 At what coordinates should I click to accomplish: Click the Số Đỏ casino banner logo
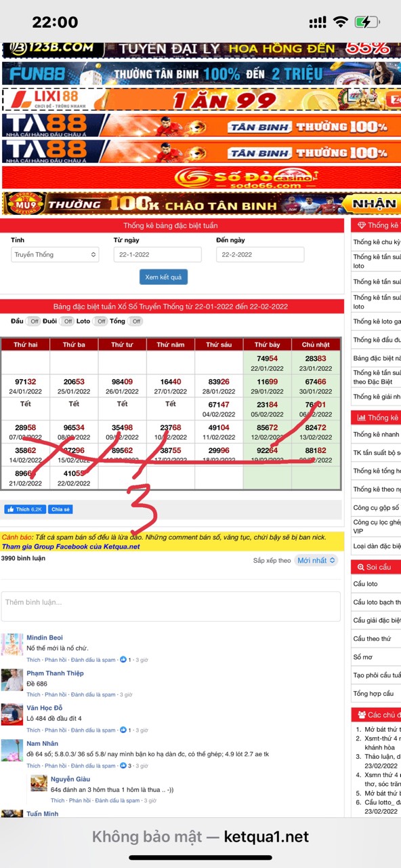[x=245, y=178]
